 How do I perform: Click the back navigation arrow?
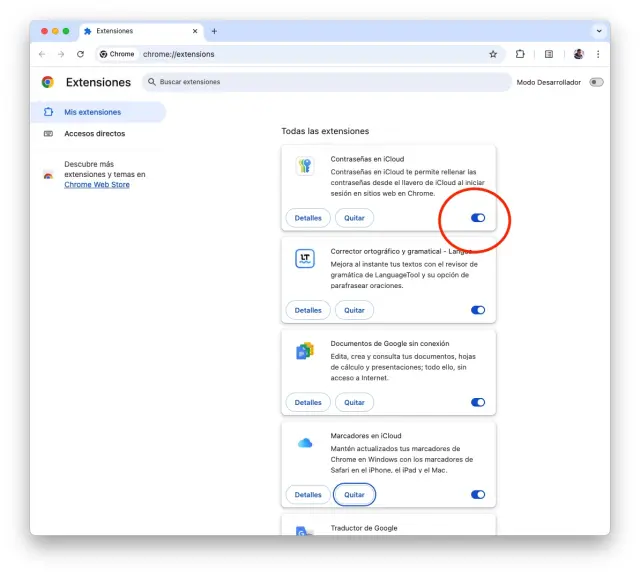42,54
